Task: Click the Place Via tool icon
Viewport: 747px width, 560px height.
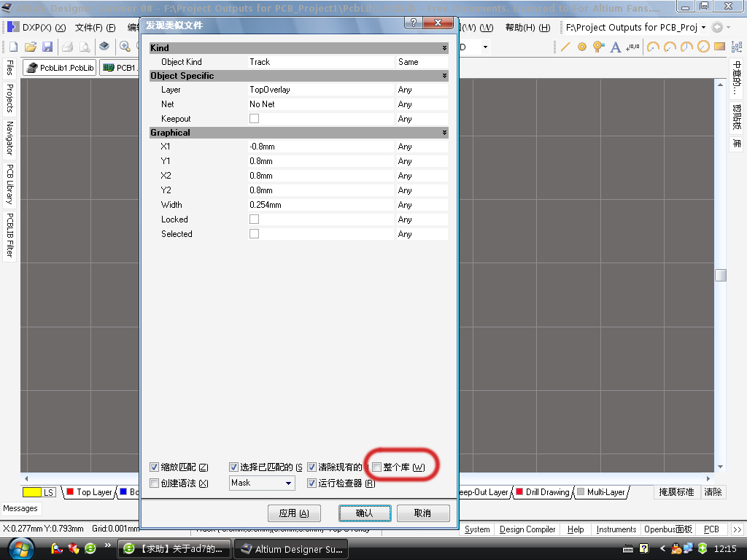Action: [x=598, y=47]
